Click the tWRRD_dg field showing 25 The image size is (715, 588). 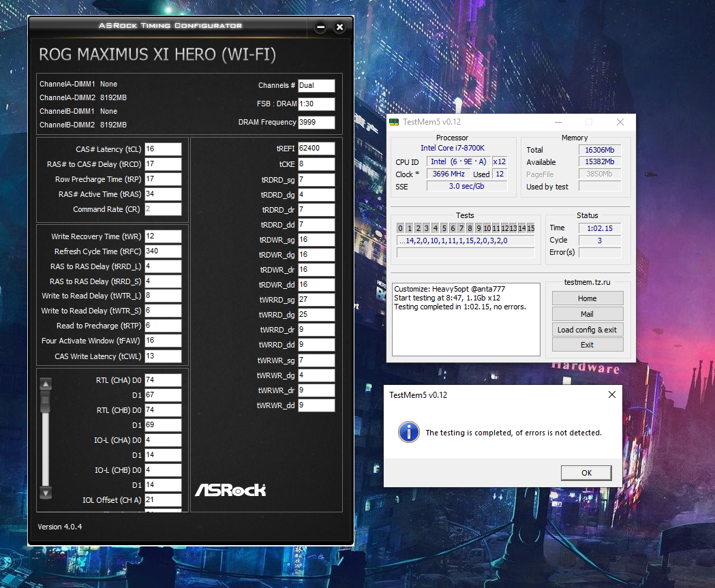[316, 315]
